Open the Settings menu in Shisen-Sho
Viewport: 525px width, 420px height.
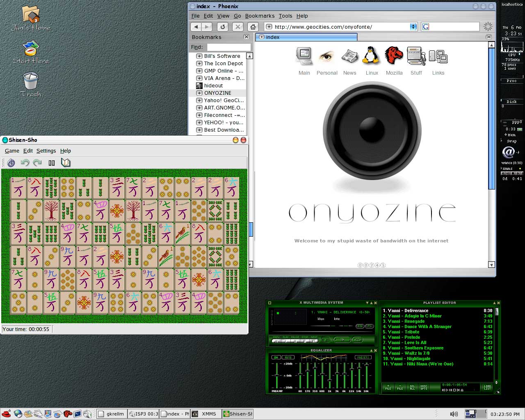(x=46, y=151)
